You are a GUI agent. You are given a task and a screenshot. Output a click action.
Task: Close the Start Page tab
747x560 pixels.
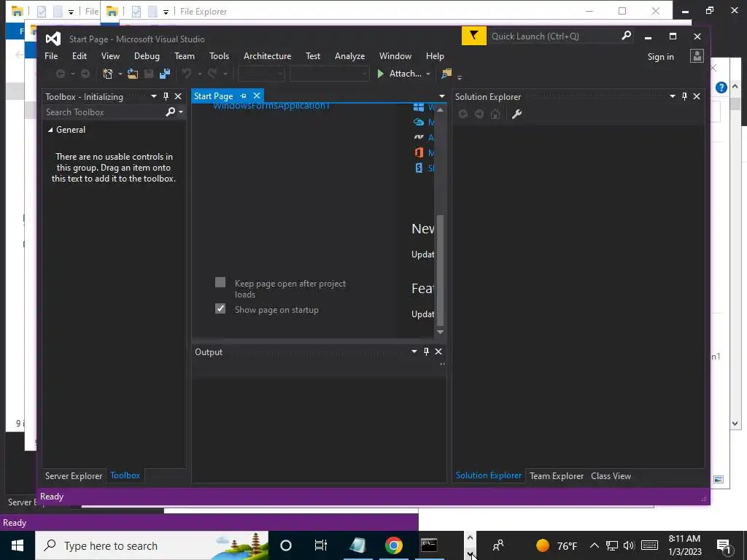click(257, 96)
